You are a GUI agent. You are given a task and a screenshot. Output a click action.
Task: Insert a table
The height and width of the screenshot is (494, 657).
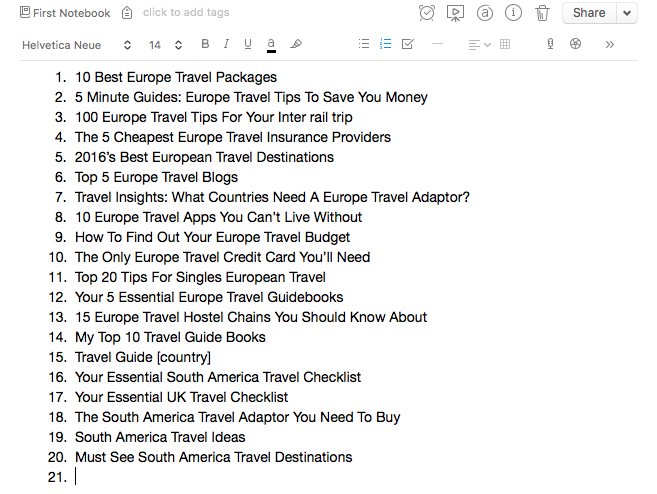click(x=505, y=44)
